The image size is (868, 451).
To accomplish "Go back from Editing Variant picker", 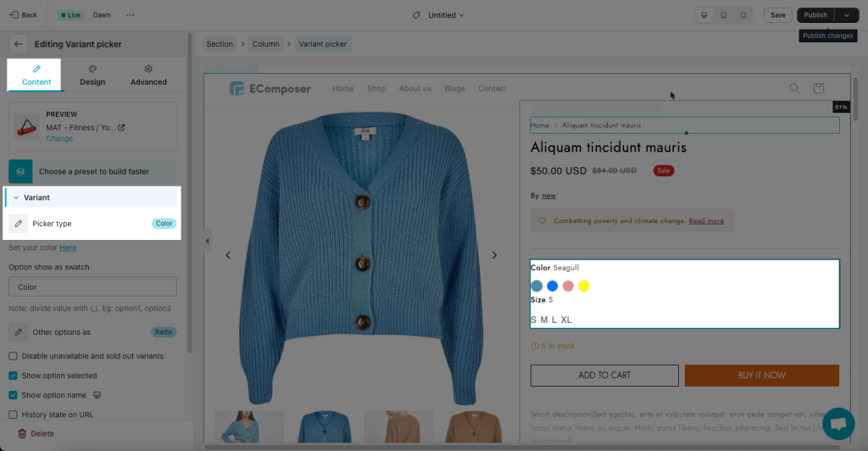I will coord(19,44).
